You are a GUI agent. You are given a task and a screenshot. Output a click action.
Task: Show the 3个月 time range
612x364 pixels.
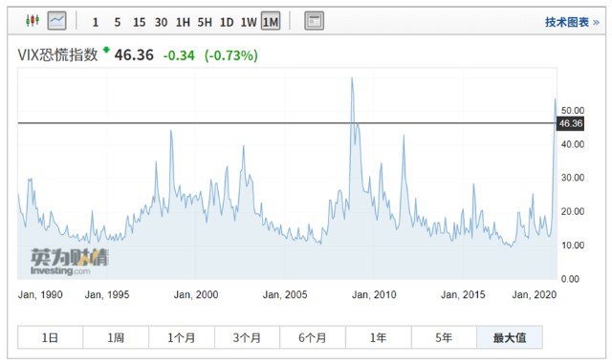click(247, 337)
